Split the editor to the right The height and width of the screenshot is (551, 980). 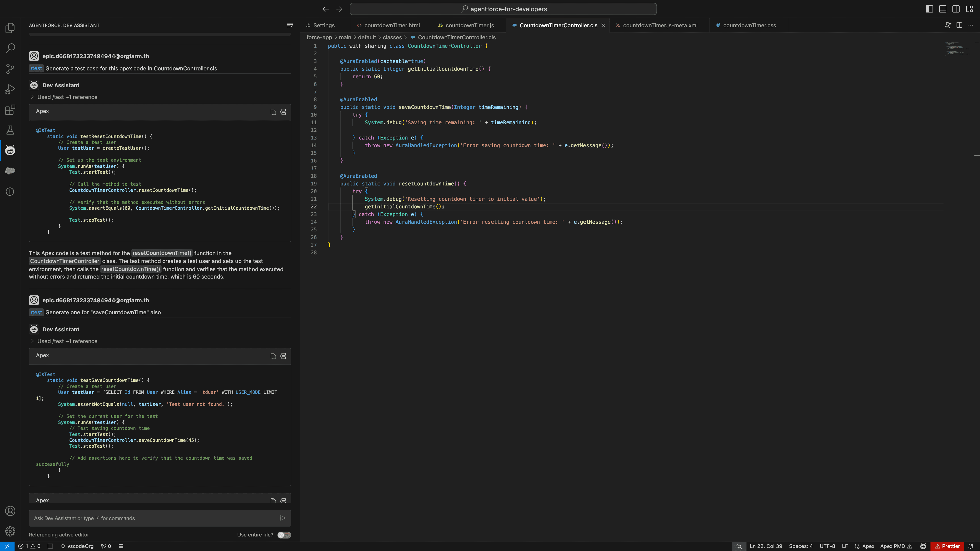coord(960,25)
